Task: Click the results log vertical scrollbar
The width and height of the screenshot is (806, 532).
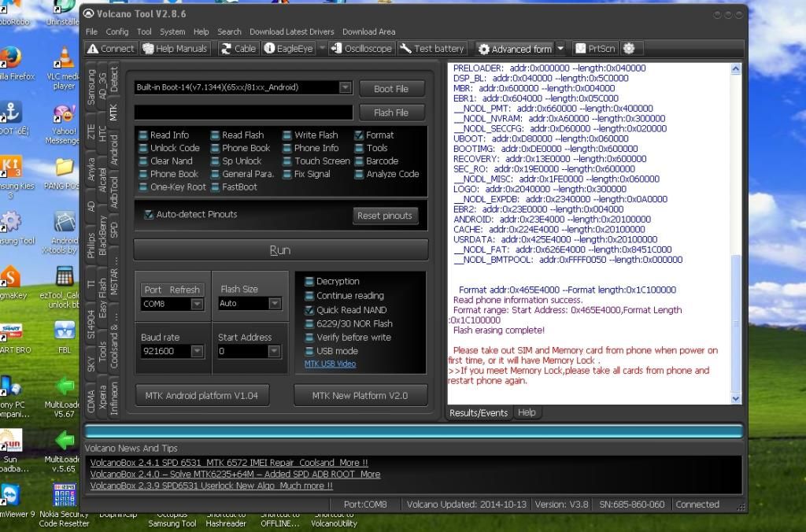Action: pyautogui.click(x=736, y=236)
